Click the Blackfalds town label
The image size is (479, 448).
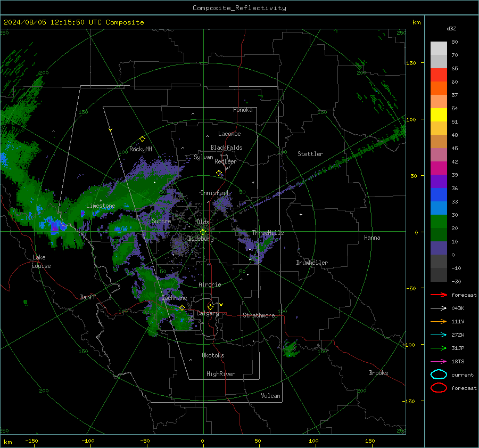[x=226, y=148]
